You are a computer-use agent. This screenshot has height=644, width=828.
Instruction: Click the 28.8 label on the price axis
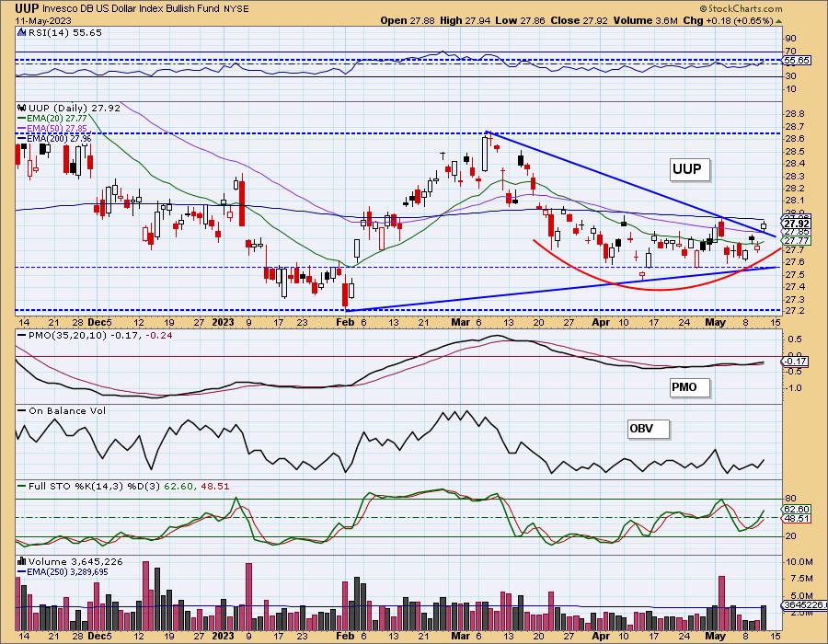[795, 114]
